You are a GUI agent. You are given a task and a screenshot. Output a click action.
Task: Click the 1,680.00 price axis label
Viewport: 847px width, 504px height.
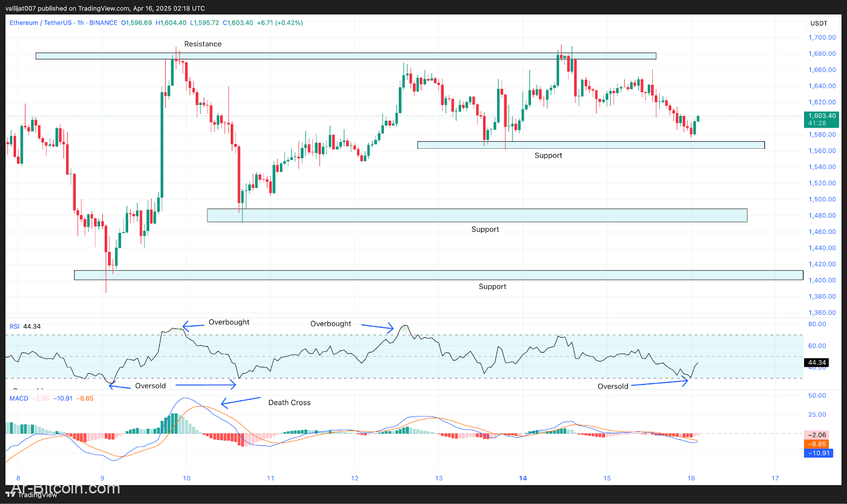coord(822,53)
